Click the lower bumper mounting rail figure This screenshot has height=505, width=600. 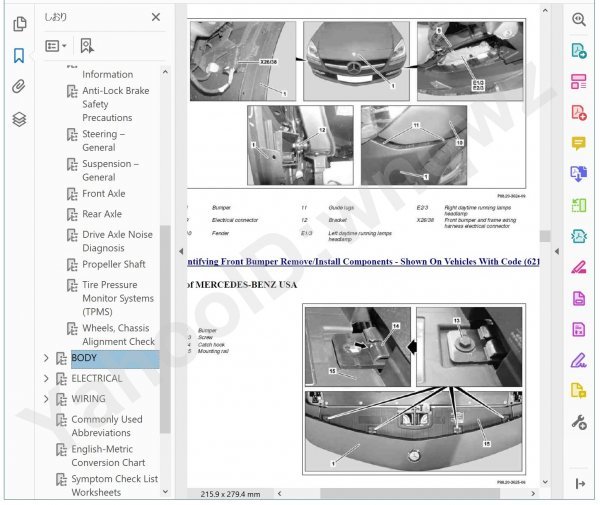tap(414, 431)
